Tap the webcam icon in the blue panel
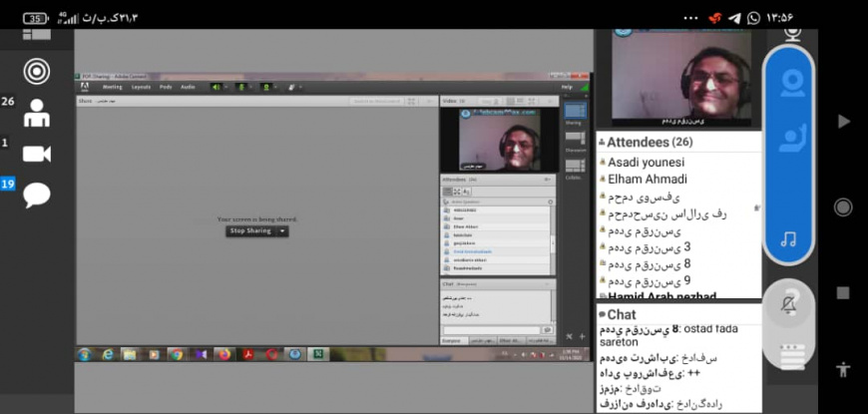The height and width of the screenshot is (414, 868). click(x=789, y=84)
